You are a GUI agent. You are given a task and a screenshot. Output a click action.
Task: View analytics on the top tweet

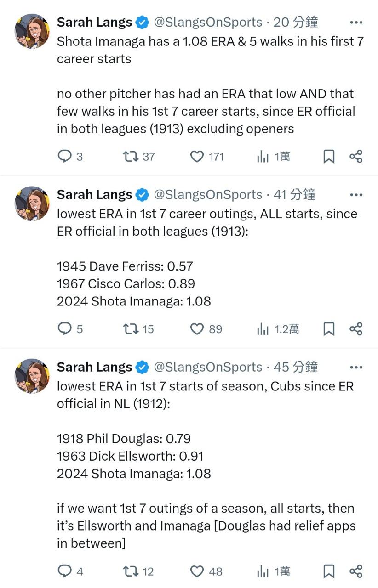tap(263, 157)
